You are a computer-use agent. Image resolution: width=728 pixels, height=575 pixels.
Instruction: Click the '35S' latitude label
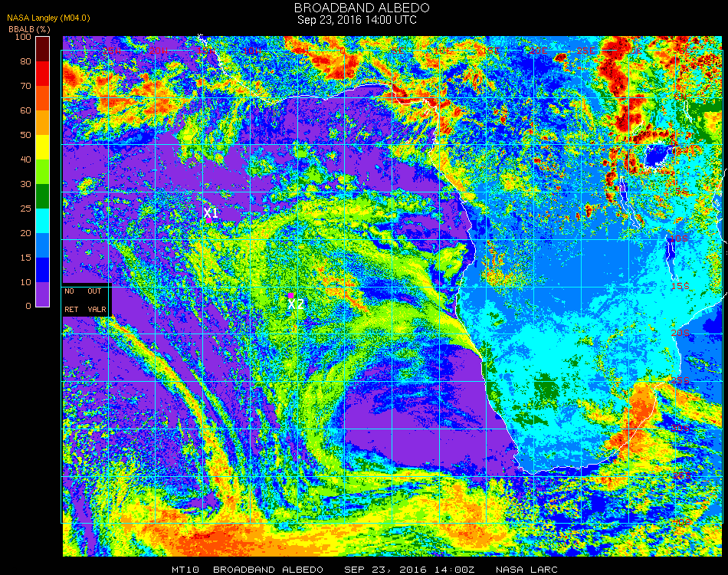tap(681, 476)
